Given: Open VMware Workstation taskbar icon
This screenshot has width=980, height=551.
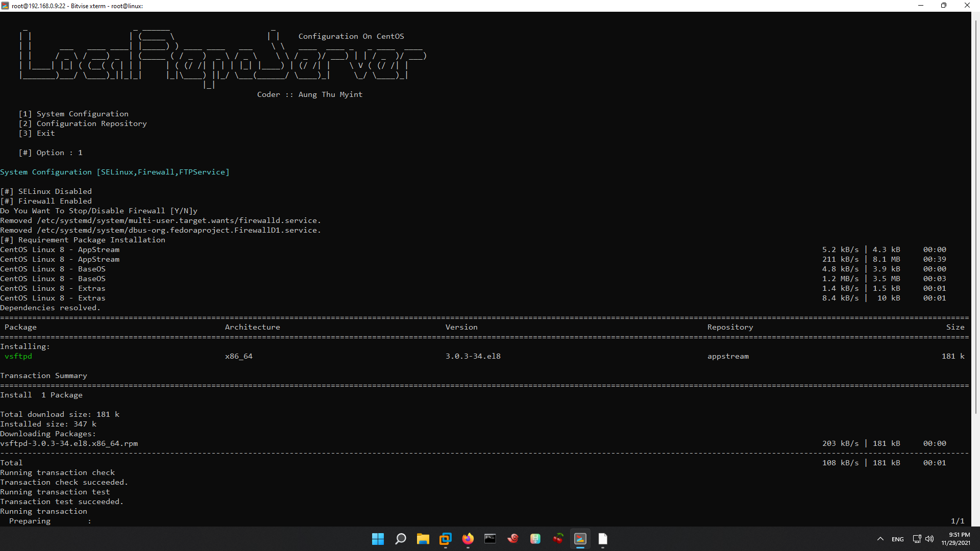Looking at the screenshot, I should (x=446, y=539).
